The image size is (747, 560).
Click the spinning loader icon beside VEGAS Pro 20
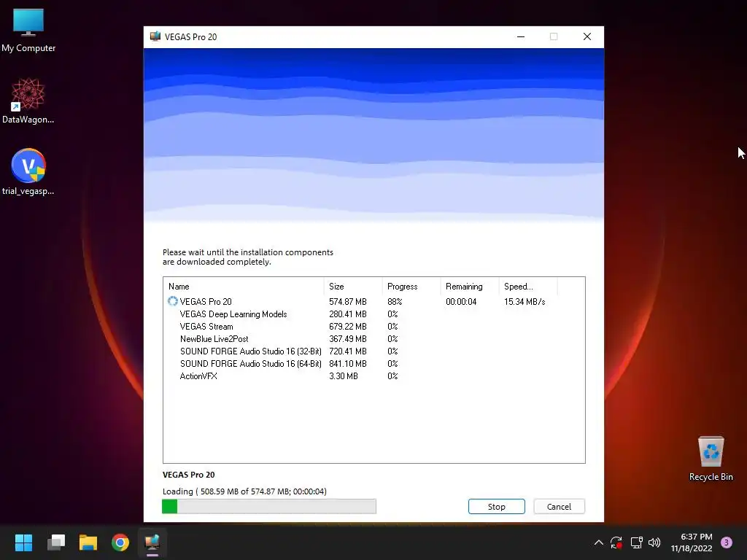coord(172,301)
